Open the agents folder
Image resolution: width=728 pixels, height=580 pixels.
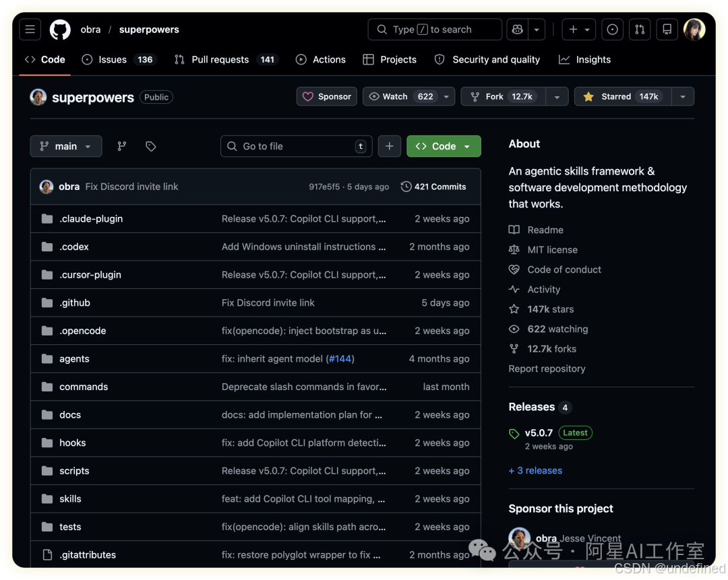74,358
